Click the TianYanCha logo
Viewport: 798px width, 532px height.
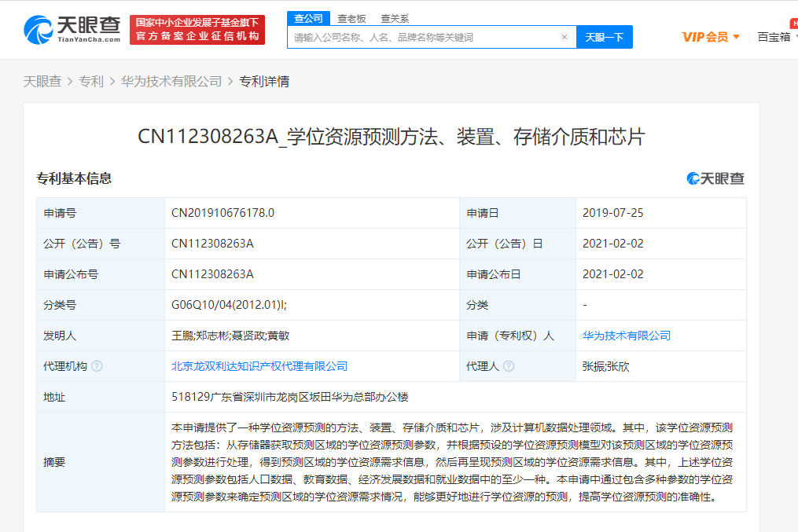[72, 30]
